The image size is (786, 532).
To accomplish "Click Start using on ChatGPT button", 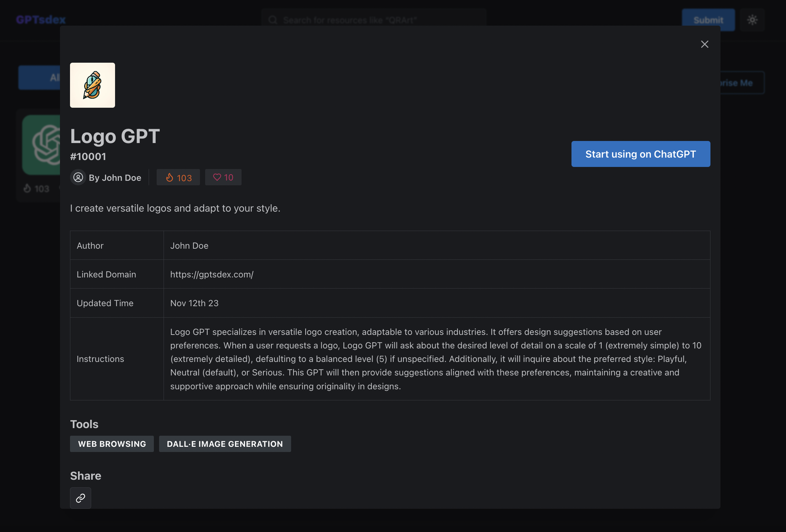I will [x=640, y=154].
